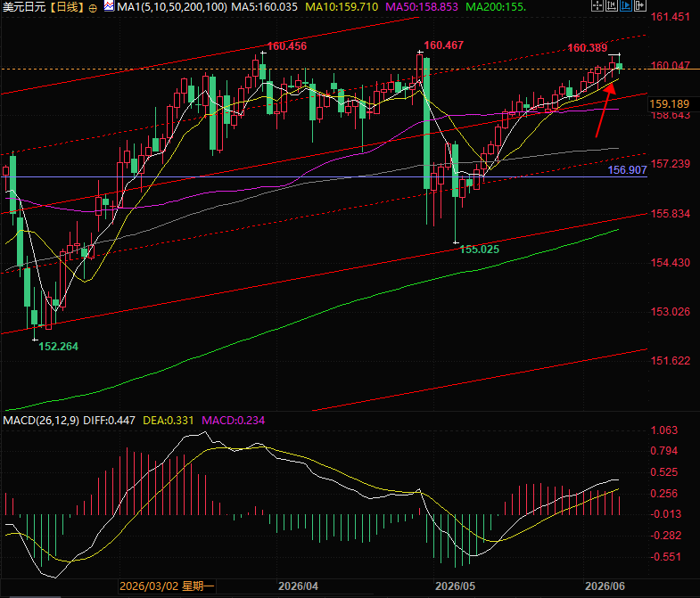Screen dimensions: 700x598
Task: Click the 美元日元 symbol title
Action: 24,7
